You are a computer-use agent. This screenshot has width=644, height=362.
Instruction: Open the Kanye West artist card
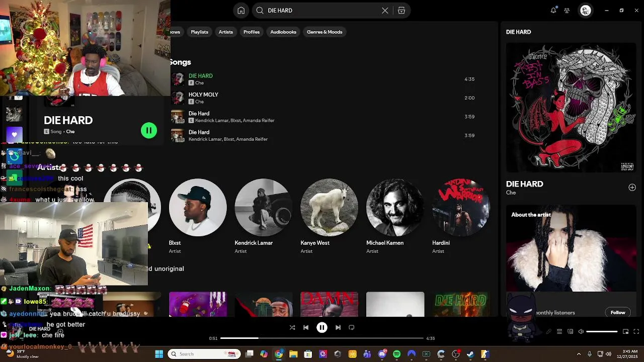click(x=329, y=216)
